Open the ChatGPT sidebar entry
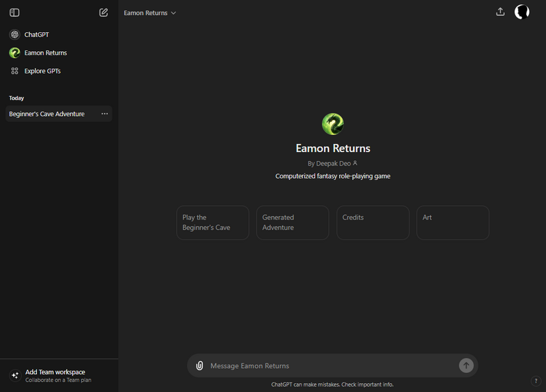Viewport: 546px width, 392px height. click(59, 35)
